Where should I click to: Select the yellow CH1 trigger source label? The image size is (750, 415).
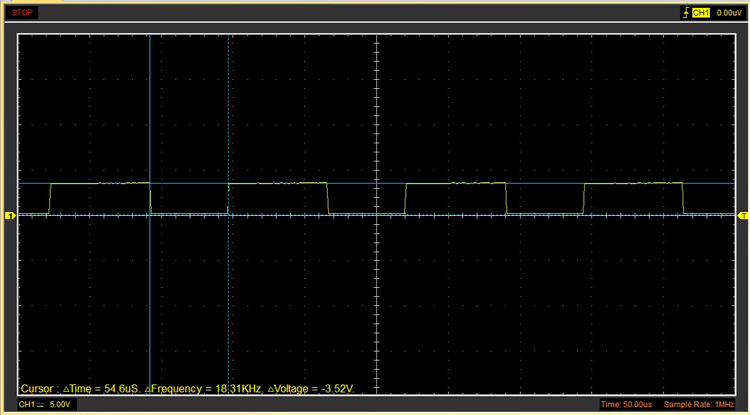tap(701, 13)
